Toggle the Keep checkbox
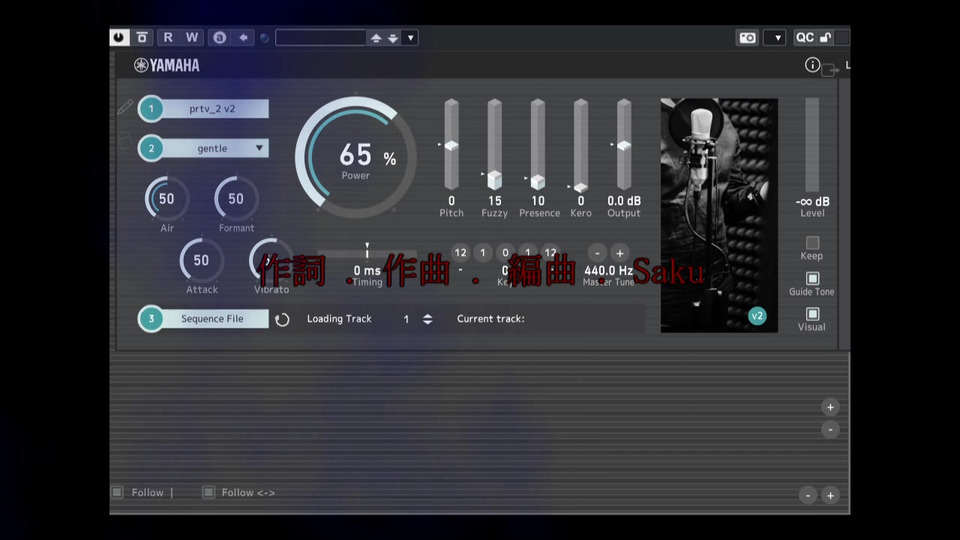This screenshot has width=960, height=540. point(812,242)
